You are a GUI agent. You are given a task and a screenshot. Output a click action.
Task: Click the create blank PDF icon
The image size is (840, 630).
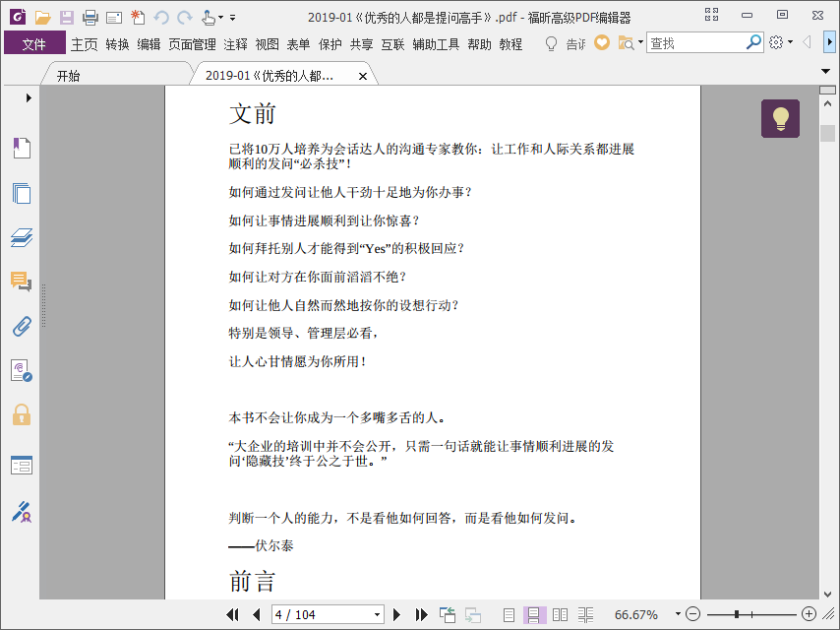138,18
